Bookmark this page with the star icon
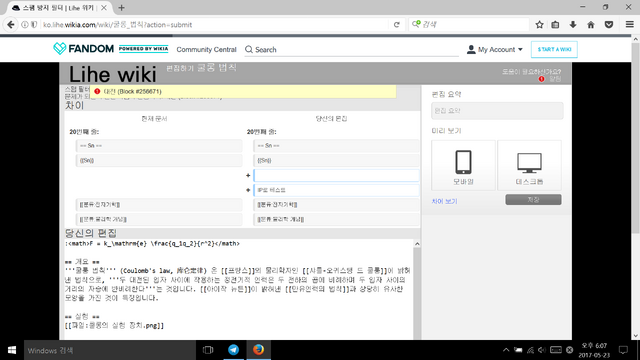The image size is (640, 360). (x=539, y=24)
